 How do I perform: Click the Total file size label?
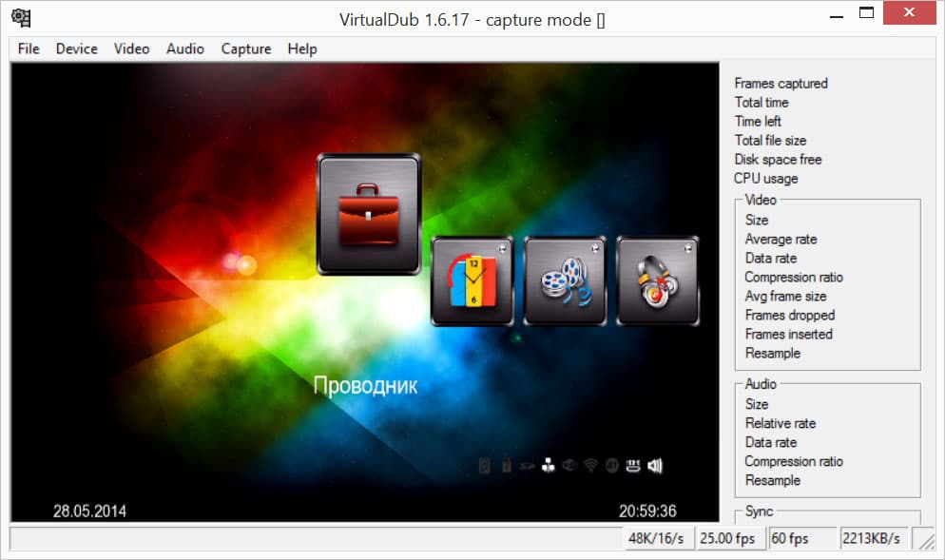coord(770,141)
